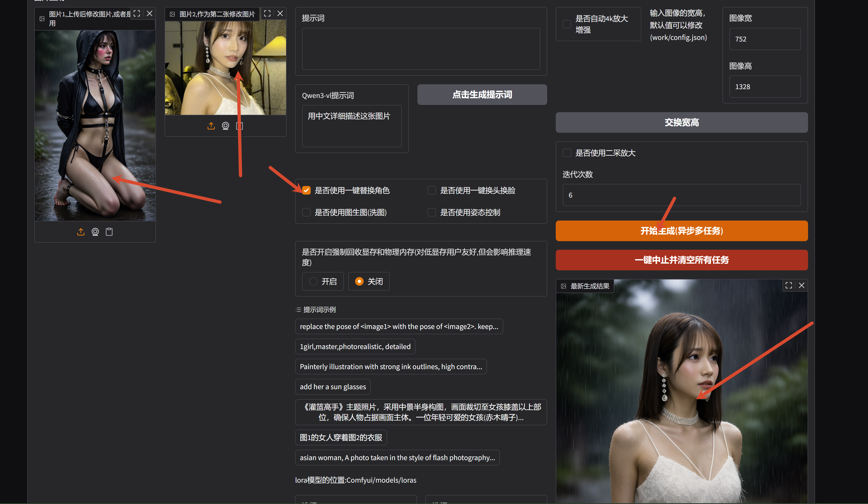Click Qwen3-vl提示词 text box
The height and width of the screenshot is (504, 868).
[x=352, y=126]
